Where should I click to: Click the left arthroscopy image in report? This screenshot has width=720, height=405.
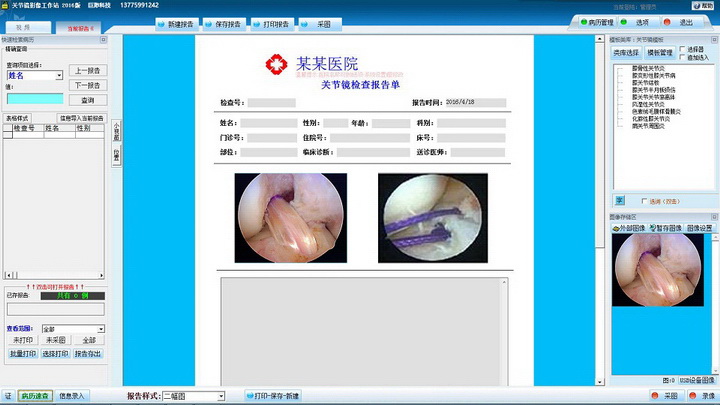tap(291, 218)
